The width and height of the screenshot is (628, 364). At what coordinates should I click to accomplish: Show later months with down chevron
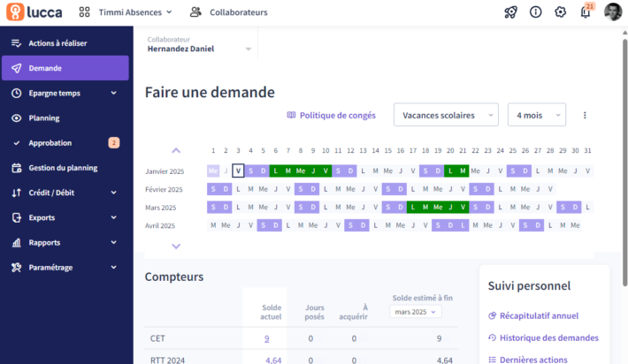(x=176, y=246)
